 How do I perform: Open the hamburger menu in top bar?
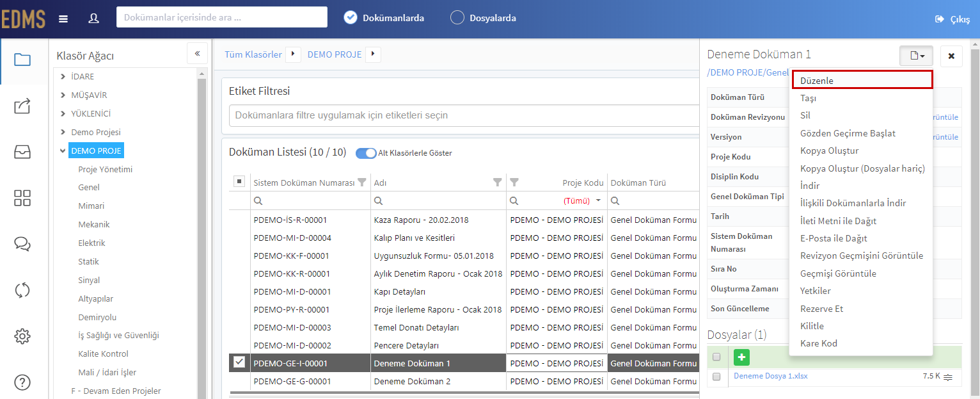(63, 19)
